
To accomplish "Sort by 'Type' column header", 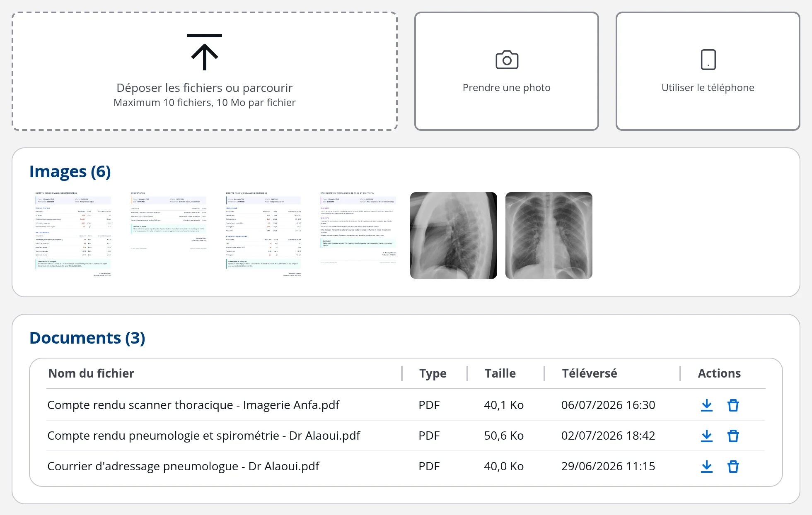I will [x=433, y=373].
